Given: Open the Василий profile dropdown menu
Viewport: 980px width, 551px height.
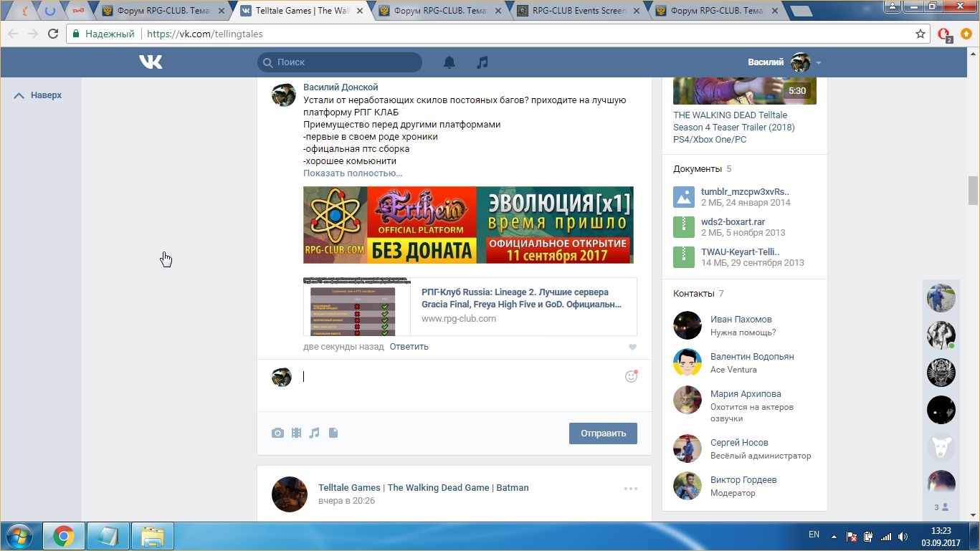Looking at the screenshot, I should 784,62.
